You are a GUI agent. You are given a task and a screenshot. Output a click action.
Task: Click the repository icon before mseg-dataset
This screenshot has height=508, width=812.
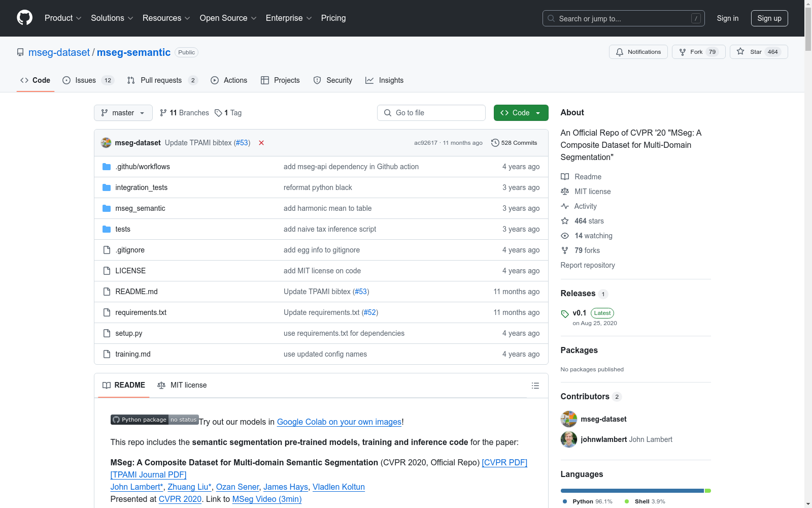coord(20,52)
